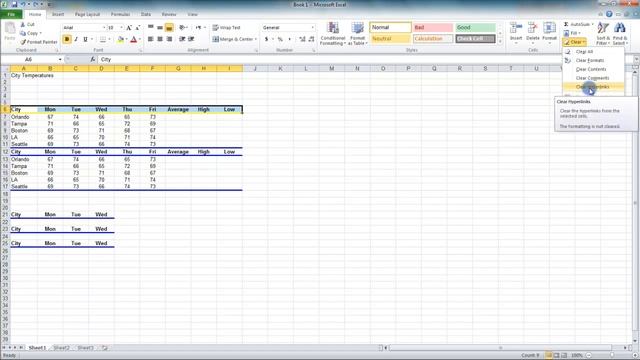
Task: Toggle Wrap Text for selected cells
Action: [x=227, y=28]
